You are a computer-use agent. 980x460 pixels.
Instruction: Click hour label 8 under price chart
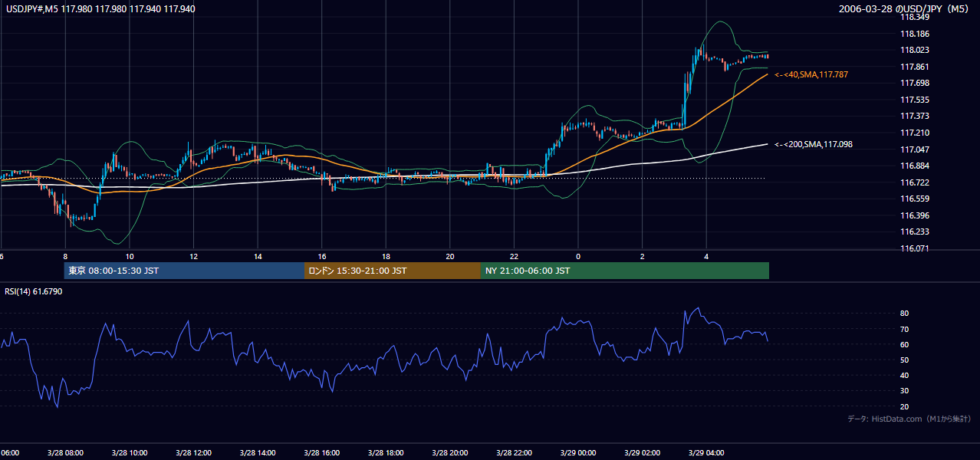click(x=65, y=257)
